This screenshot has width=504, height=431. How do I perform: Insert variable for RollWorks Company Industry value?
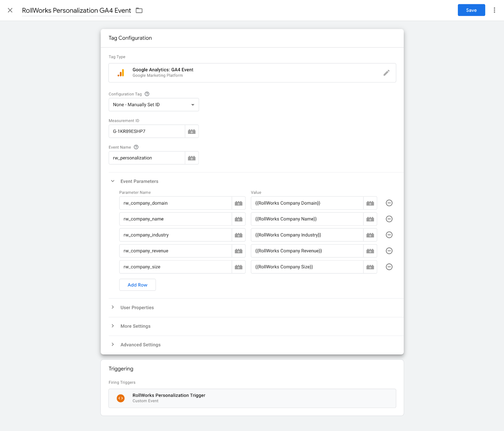pyautogui.click(x=370, y=235)
